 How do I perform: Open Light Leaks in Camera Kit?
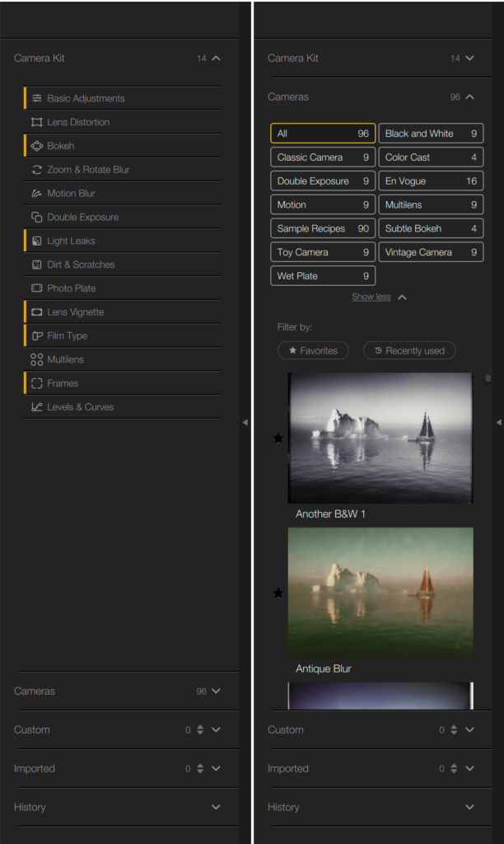click(122, 240)
